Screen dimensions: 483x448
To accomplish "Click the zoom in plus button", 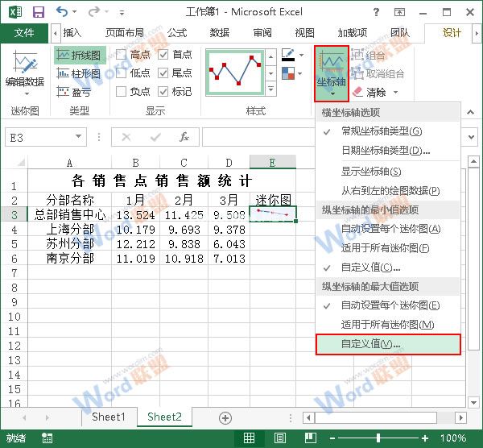I will tap(425, 438).
